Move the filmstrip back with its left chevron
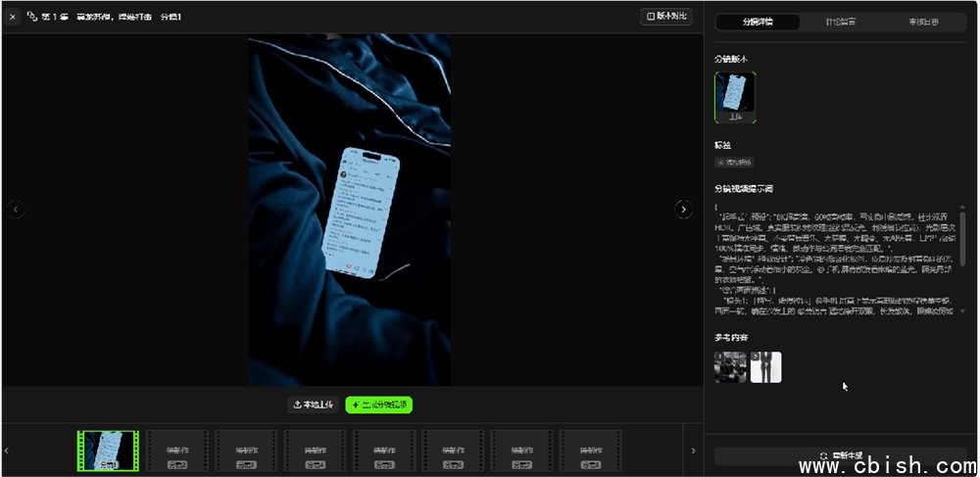This screenshot has height=477, width=980. (x=7, y=451)
